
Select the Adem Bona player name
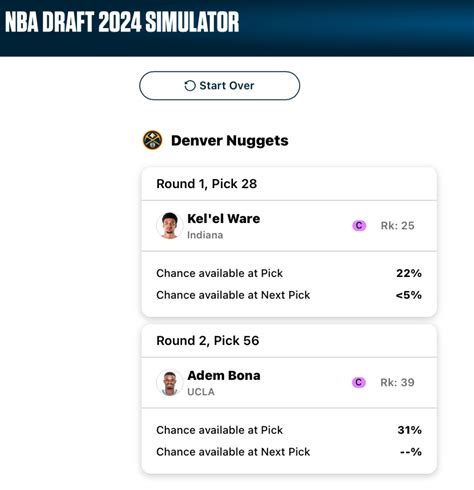pyautogui.click(x=224, y=375)
